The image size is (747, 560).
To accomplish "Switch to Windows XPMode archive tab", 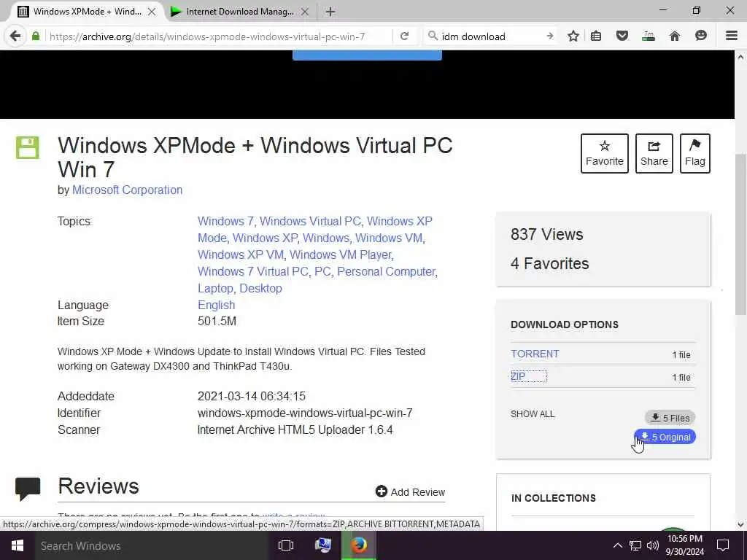I will tap(88, 12).
